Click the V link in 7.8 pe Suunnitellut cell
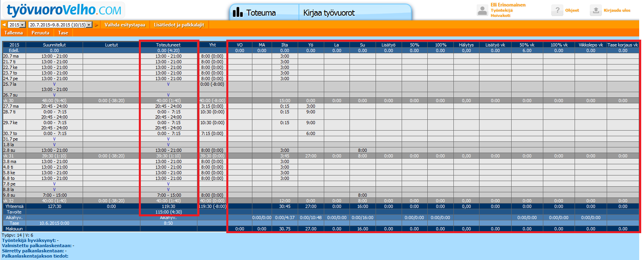 54,184
